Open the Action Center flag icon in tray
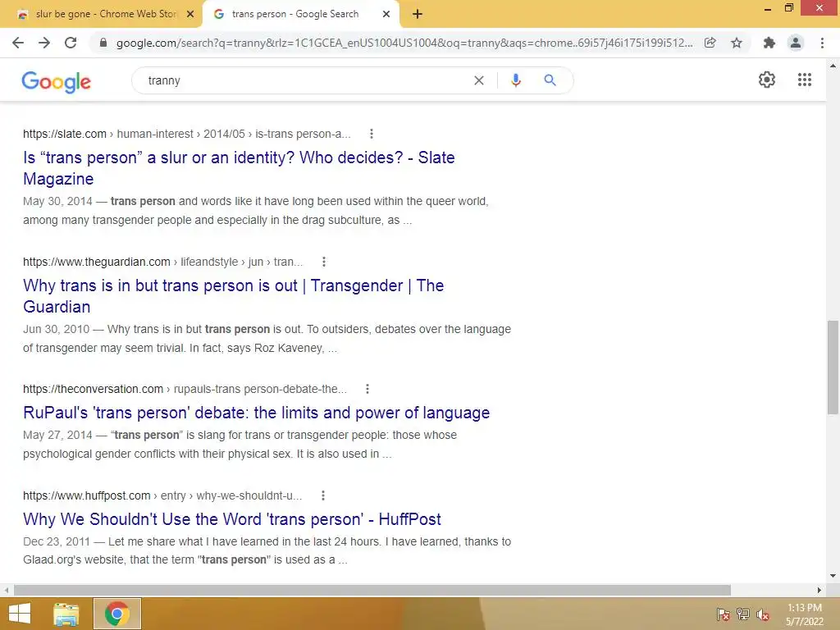This screenshot has width=840, height=630. pos(724,614)
